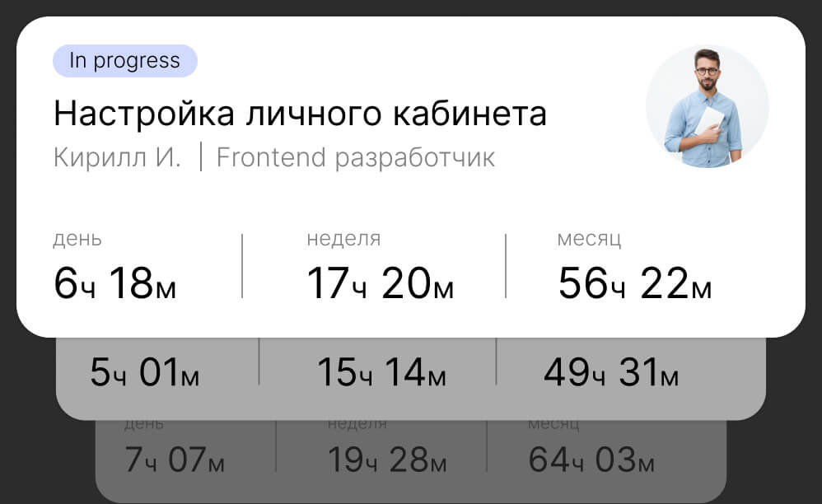Select the месяц label on top card

589,239
